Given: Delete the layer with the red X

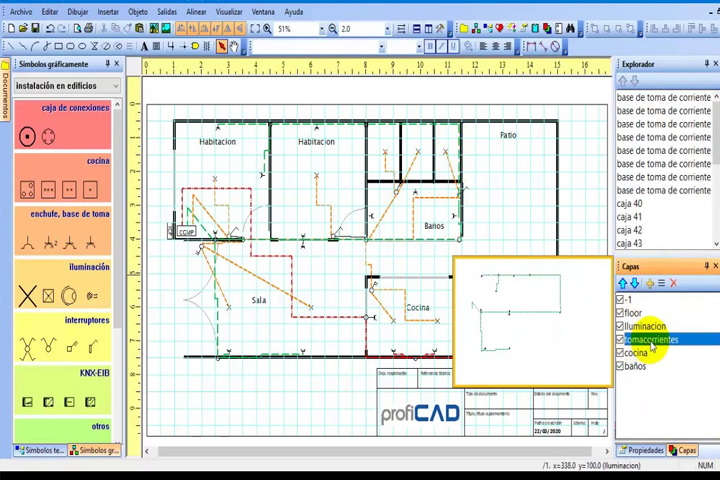Looking at the screenshot, I should (673, 283).
